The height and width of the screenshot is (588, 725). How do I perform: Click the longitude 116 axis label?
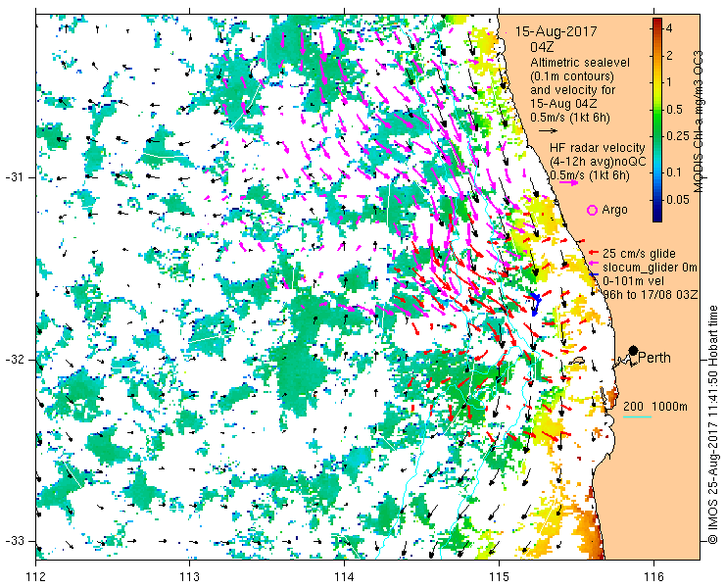653,577
